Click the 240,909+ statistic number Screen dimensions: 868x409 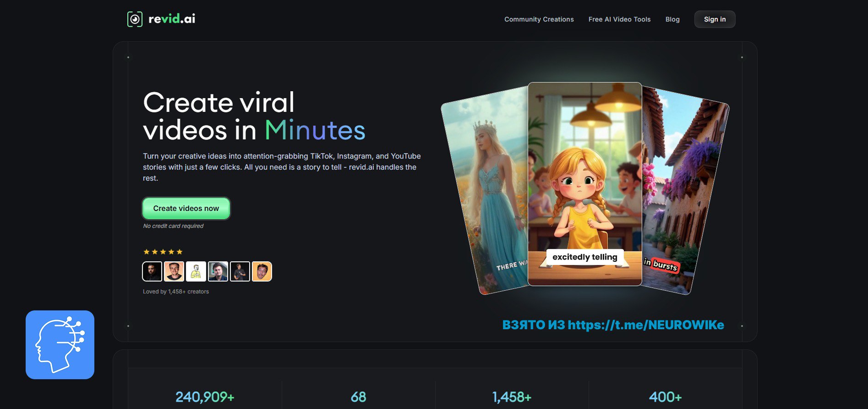[205, 397]
